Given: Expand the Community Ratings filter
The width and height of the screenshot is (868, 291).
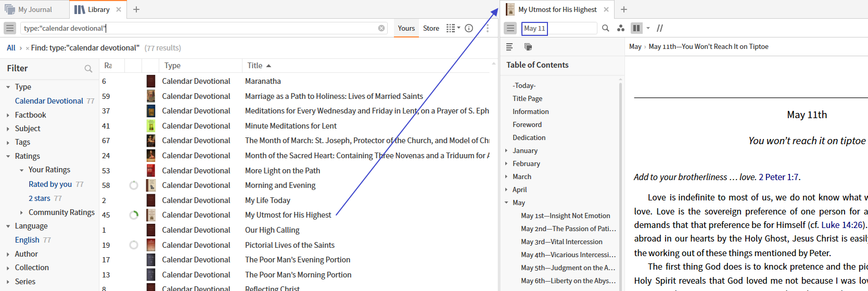Looking at the screenshot, I should [21, 212].
